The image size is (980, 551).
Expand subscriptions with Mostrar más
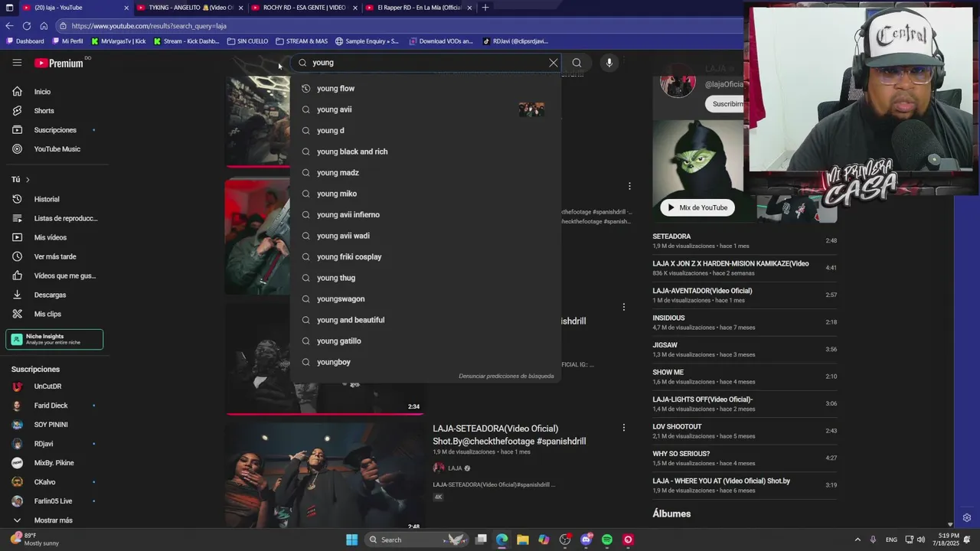point(52,520)
